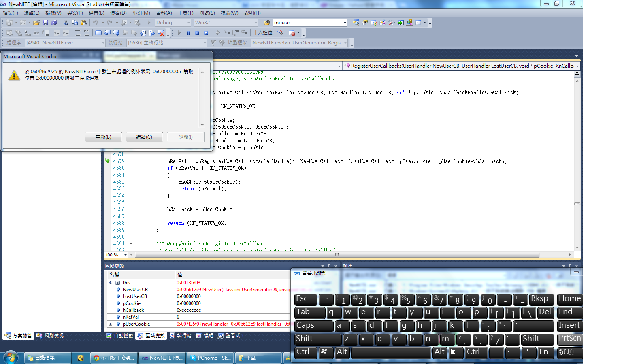Screen dimensions: 637x364
Task: Click 選項 key on on-screen keyboard
Action: (x=570, y=352)
